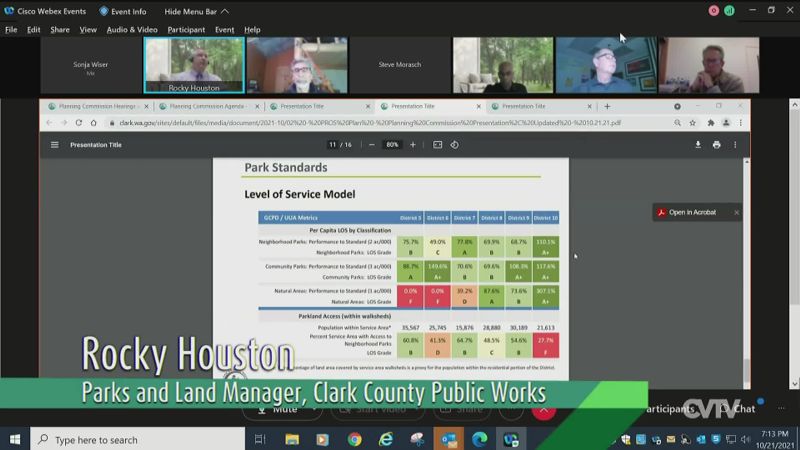Bookmark this page with star icon
800x450 pixels.
tap(692, 123)
